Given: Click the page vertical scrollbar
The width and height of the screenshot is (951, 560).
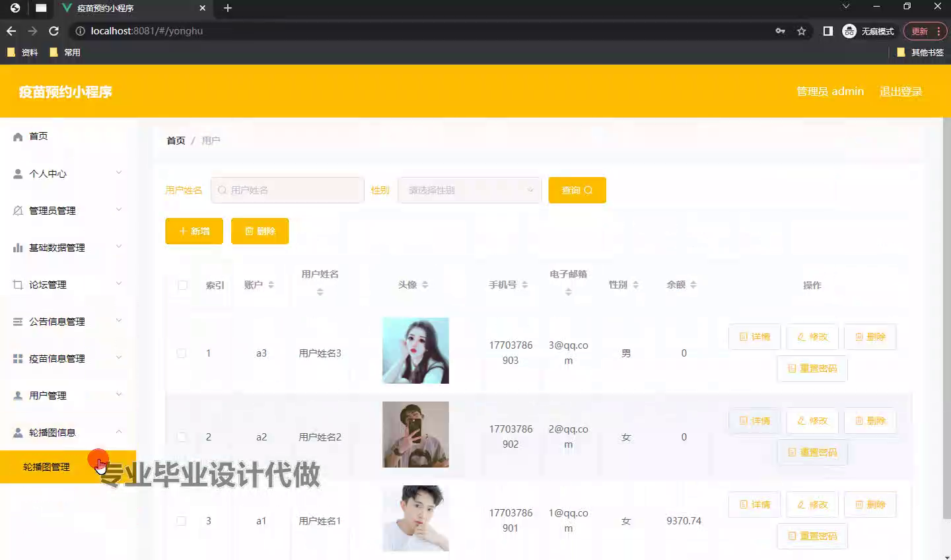Looking at the screenshot, I should [x=946, y=317].
